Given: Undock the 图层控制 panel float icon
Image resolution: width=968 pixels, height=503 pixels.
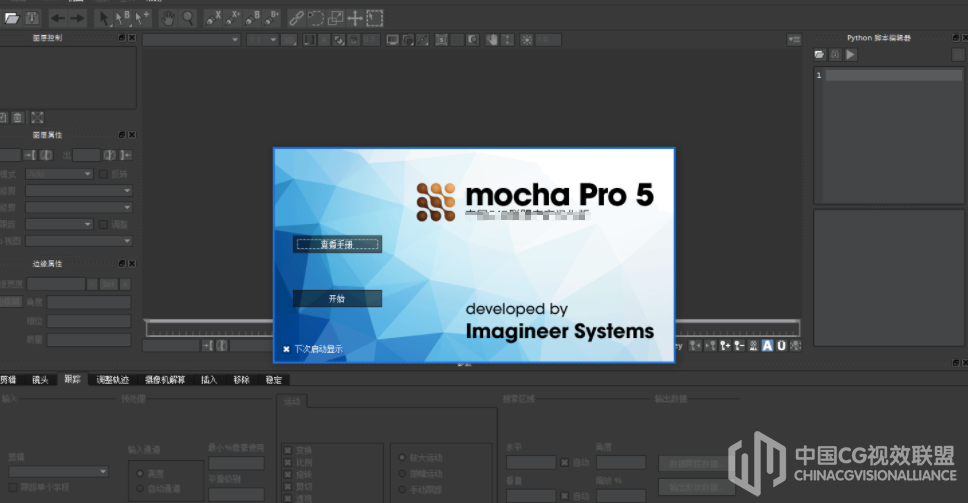Looking at the screenshot, I should (x=122, y=38).
